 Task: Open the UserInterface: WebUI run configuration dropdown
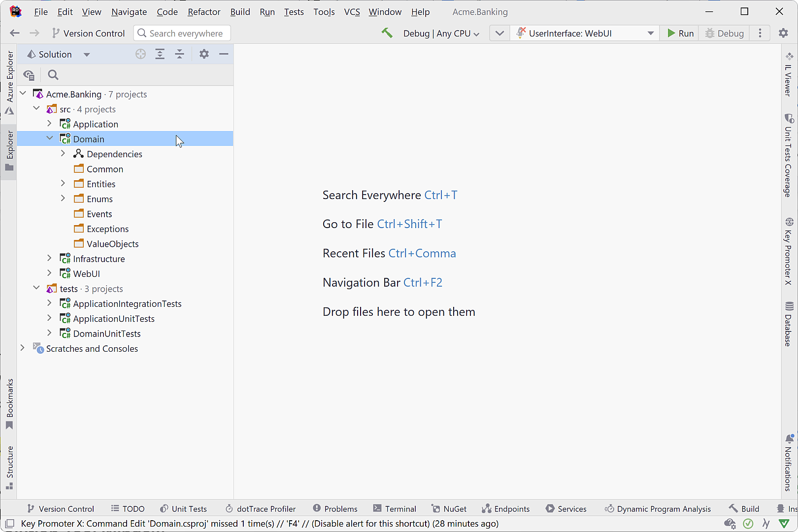coord(585,33)
